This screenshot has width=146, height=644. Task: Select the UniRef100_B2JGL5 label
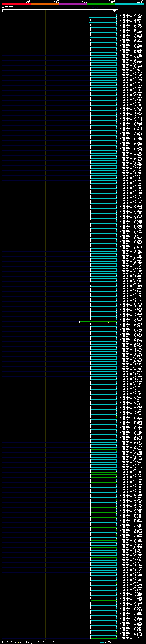click(x=131, y=357)
